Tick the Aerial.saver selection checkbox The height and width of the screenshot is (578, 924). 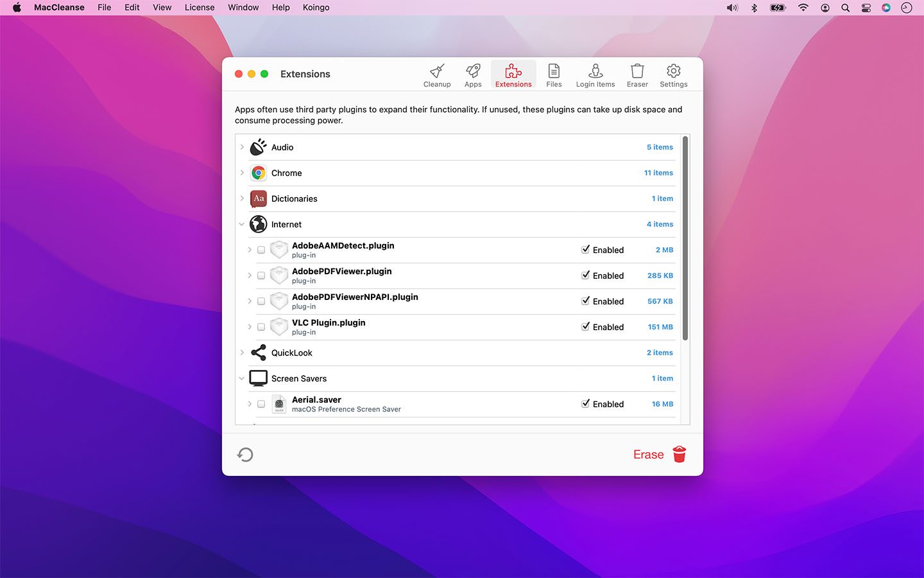pyautogui.click(x=261, y=404)
